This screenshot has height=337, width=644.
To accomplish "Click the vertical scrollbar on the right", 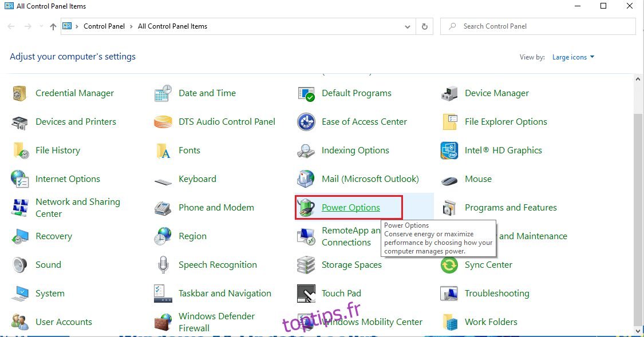I will pyautogui.click(x=639, y=217).
